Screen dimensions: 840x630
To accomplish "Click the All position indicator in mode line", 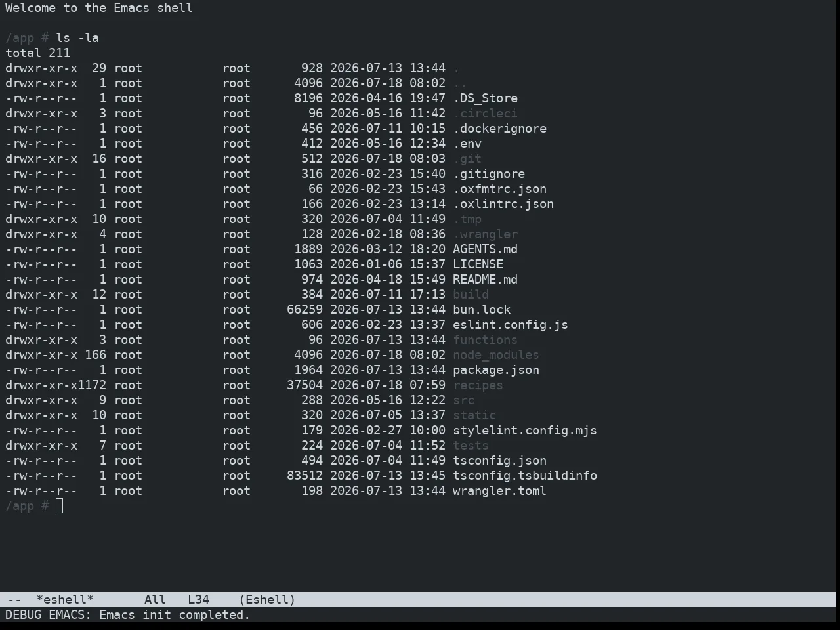I will click(155, 600).
